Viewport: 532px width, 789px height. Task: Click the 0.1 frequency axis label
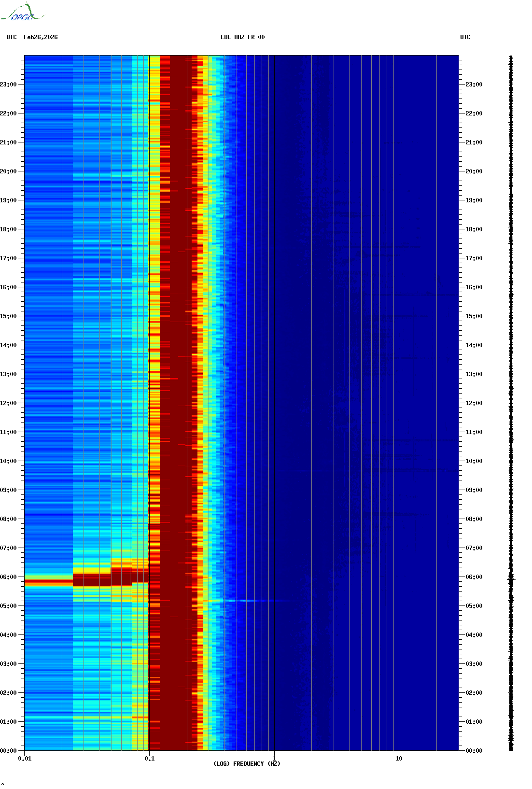coord(149,759)
